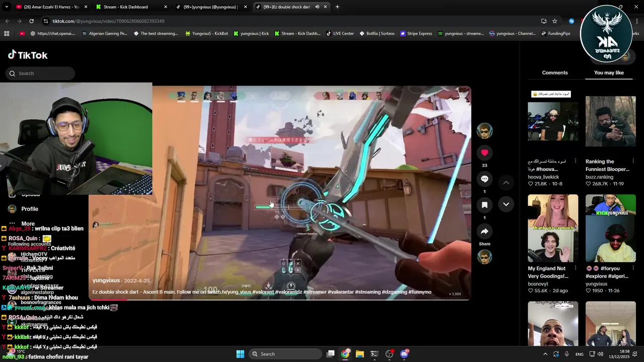The width and height of the screenshot is (644, 362).
Task: Open the Algerian Gaming bookmark
Action: [105, 34]
